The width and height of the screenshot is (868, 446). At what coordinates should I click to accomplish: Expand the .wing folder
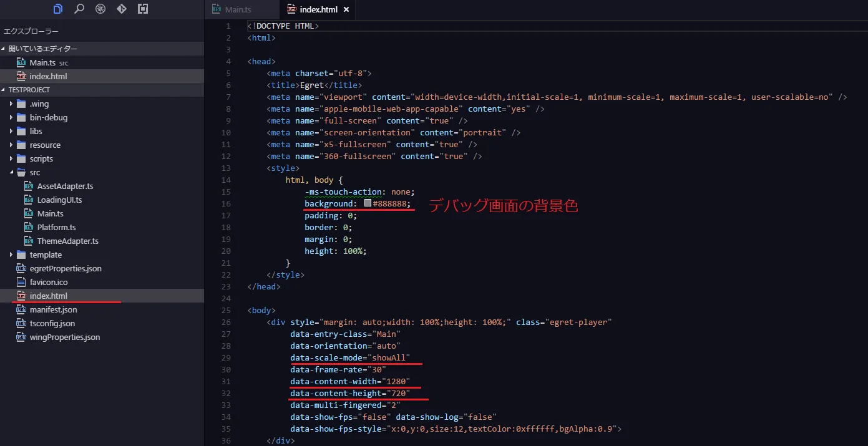[11, 104]
